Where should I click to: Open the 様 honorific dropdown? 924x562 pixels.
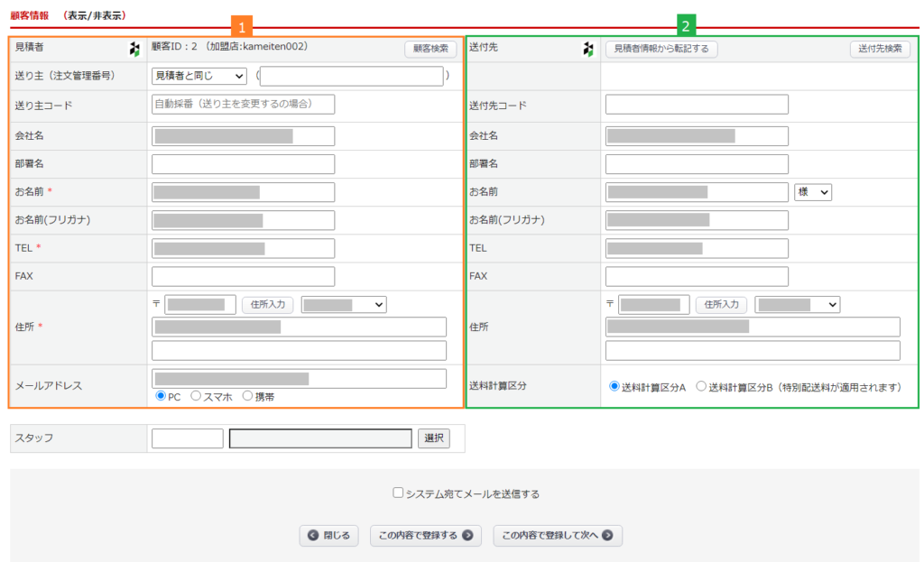812,192
